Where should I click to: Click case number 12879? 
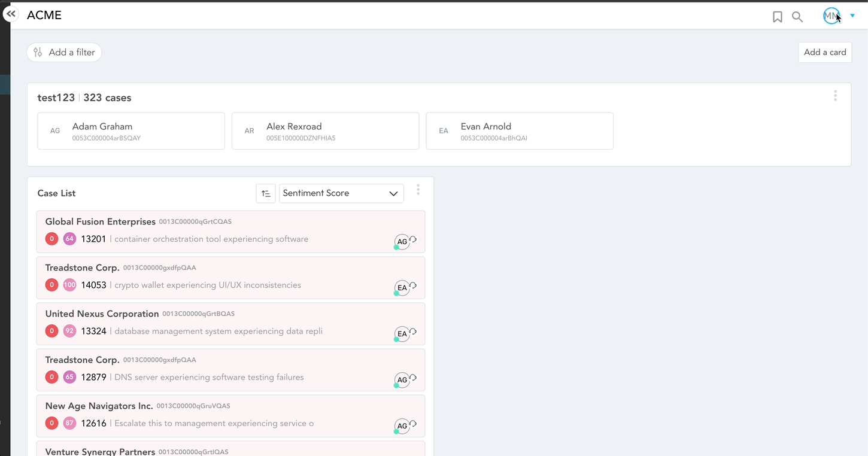point(93,377)
